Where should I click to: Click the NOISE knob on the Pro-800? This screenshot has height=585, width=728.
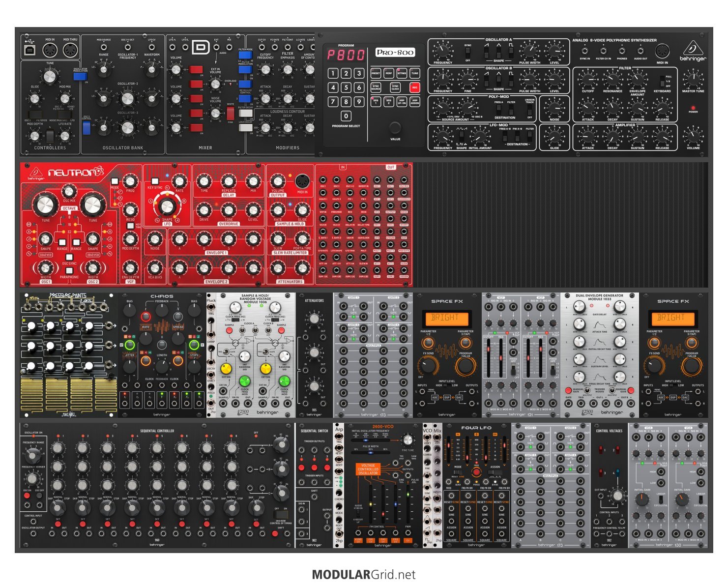pos(554,107)
